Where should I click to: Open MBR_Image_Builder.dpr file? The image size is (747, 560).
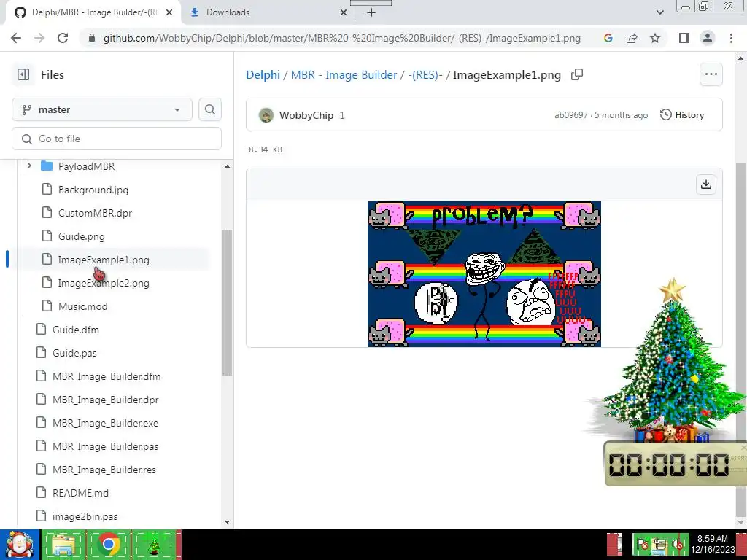click(105, 400)
